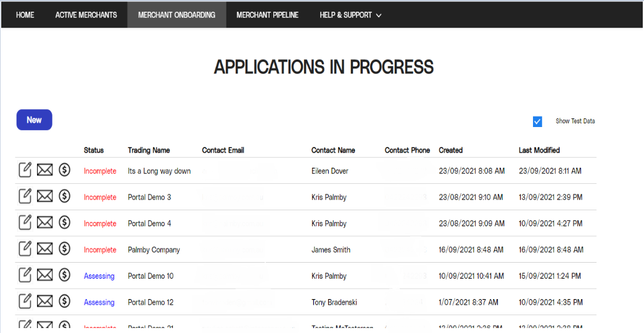Click edit icon for Portal Demo 12
This screenshot has width=644, height=333.
[25, 302]
